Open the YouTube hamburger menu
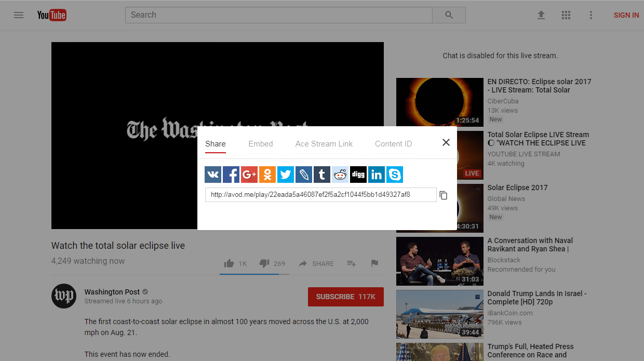 coord(19,15)
